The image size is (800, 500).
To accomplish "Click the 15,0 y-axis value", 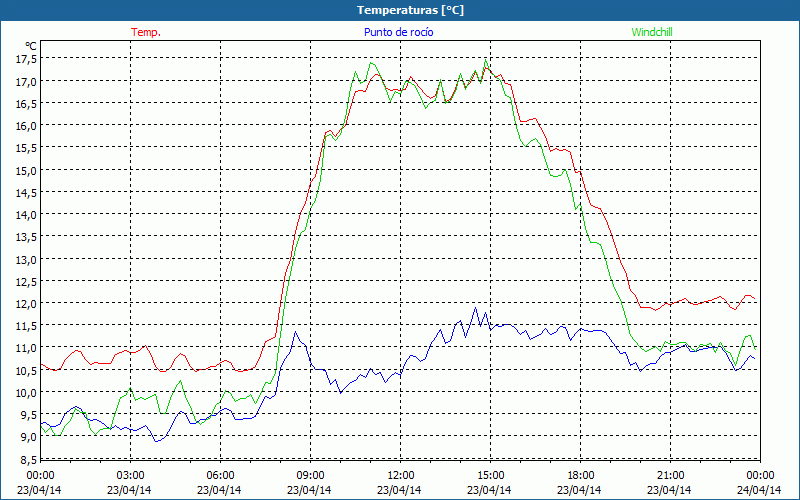I will tap(26, 170).
